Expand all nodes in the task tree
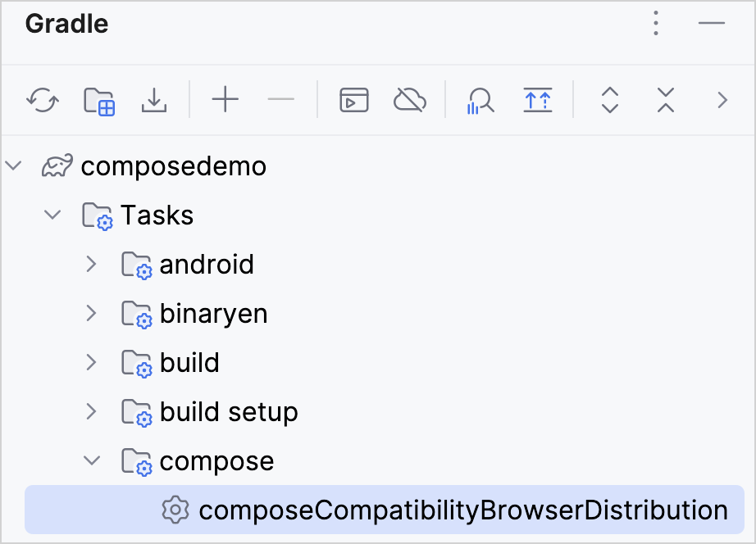This screenshot has width=756, height=544. 608,100
